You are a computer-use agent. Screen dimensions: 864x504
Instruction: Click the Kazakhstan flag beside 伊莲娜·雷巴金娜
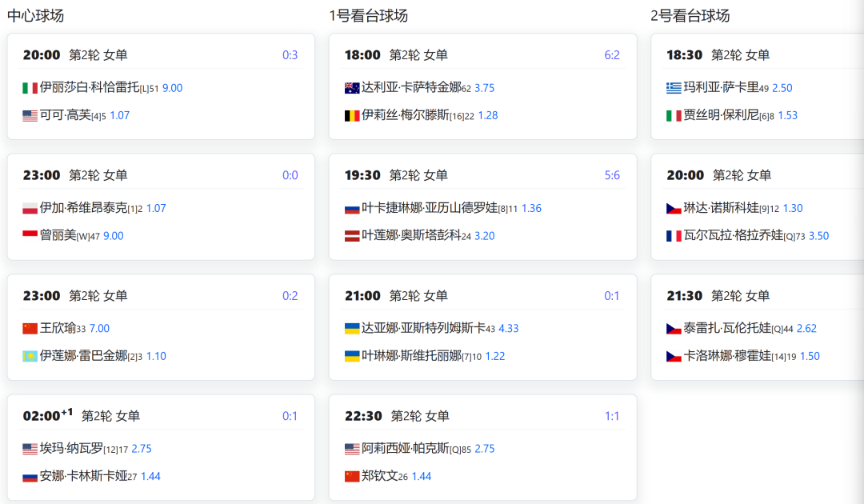click(30, 356)
